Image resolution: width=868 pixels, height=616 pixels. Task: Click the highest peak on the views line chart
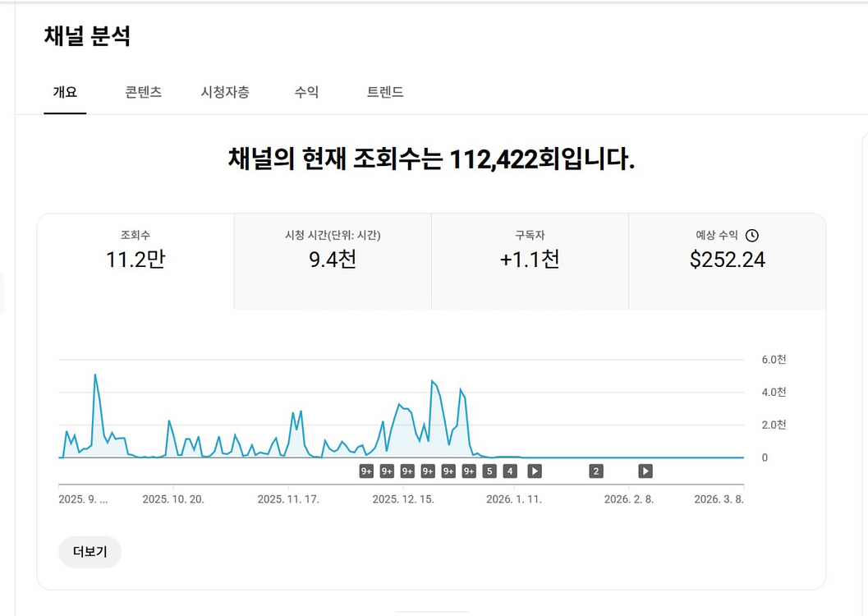[x=95, y=375]
